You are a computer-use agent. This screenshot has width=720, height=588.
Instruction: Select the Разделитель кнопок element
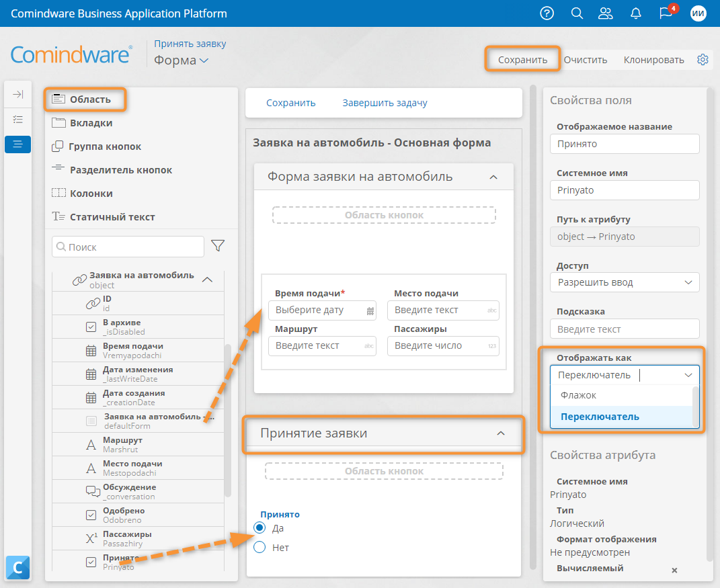coord(112,170)
